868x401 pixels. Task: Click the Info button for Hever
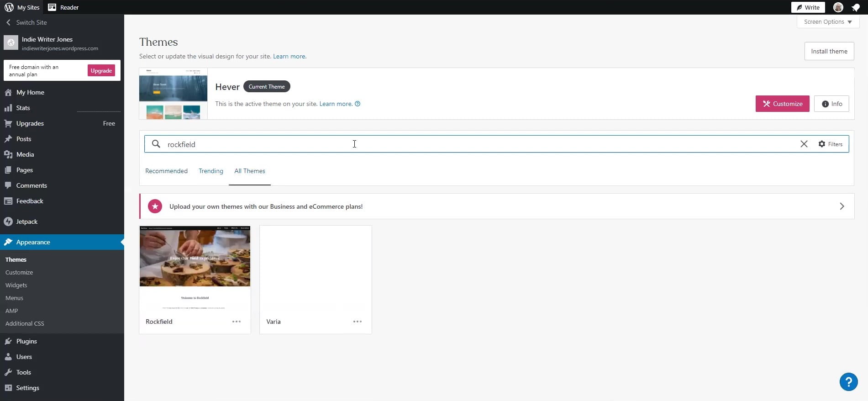click(831, 104)
